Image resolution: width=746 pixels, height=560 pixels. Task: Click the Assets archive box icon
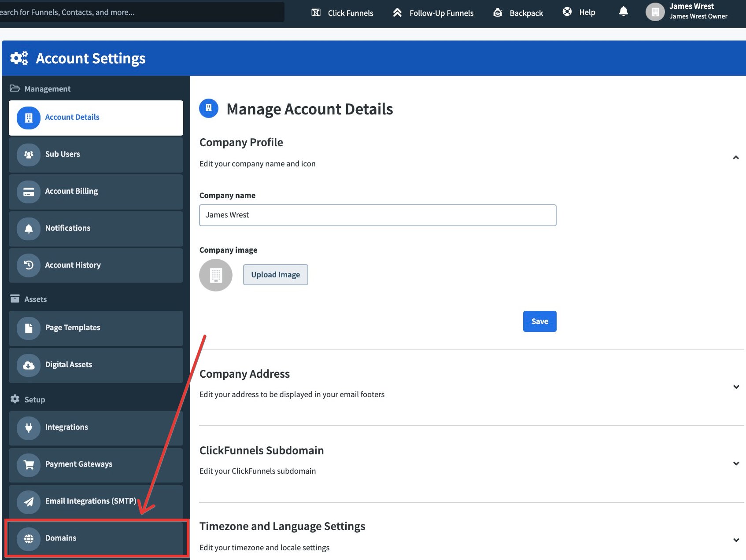(15, 299)
